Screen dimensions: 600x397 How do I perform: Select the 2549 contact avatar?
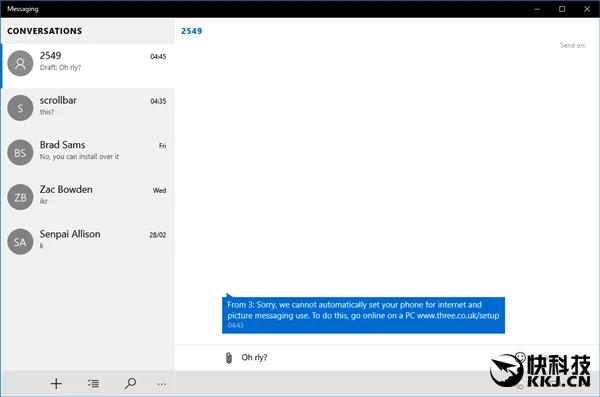[20, 64]
